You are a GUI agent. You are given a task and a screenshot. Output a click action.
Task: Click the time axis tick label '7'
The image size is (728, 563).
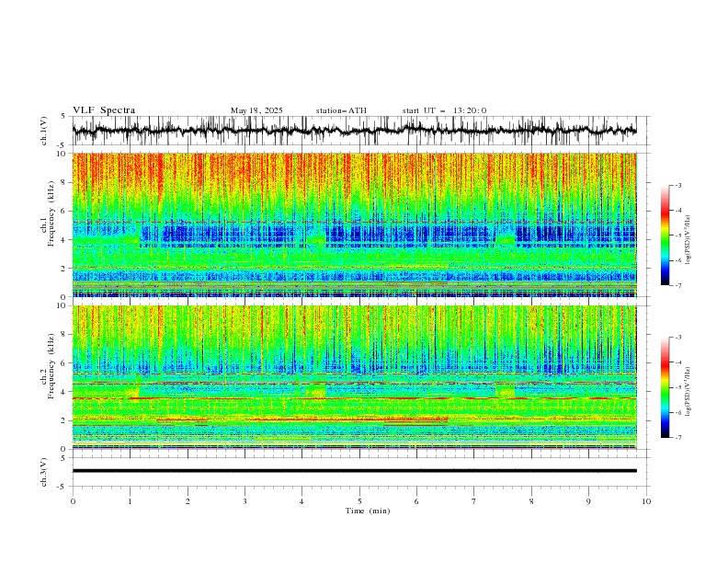[473, 501]
